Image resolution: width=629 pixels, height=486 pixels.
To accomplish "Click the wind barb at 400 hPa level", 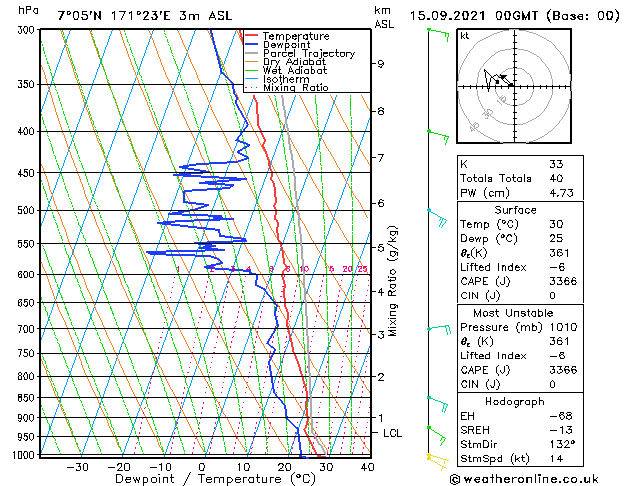I will pos(438,137).
